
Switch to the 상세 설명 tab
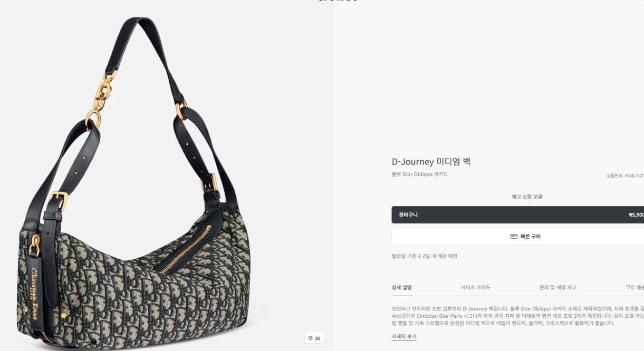click(401, 287)
